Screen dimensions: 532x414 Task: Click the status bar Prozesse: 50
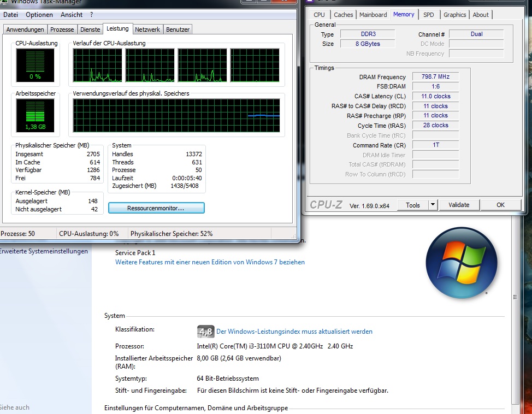[17, 234]
